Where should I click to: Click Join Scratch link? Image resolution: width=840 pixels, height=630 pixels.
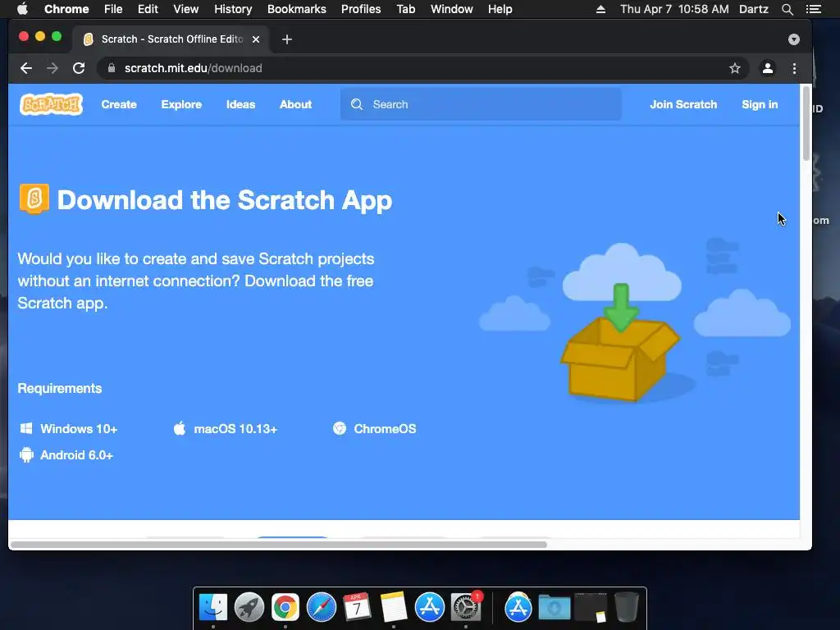(683, 104)
